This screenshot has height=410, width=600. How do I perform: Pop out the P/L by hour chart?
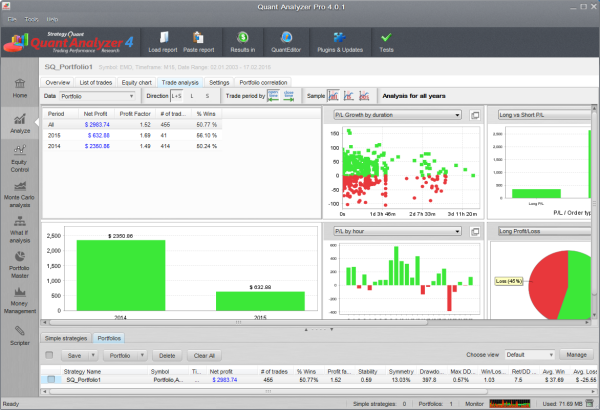point(475,231)
